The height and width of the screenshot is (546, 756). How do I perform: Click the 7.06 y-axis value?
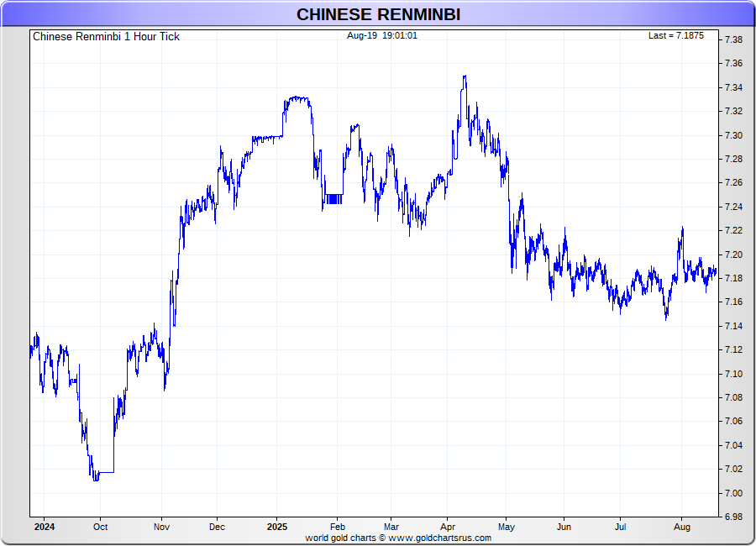coord(734,421)
